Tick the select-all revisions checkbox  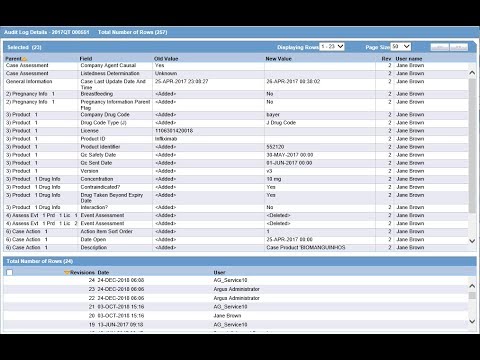pyautogui.click(x=10, y=273)
